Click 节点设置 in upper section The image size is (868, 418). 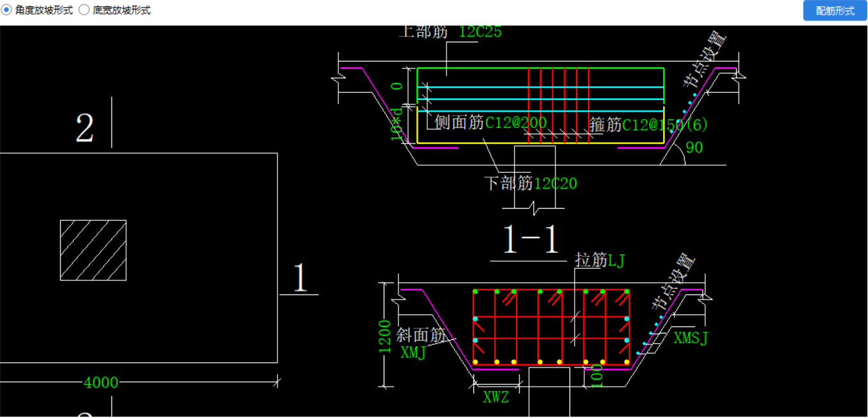(x=705, y=60)
